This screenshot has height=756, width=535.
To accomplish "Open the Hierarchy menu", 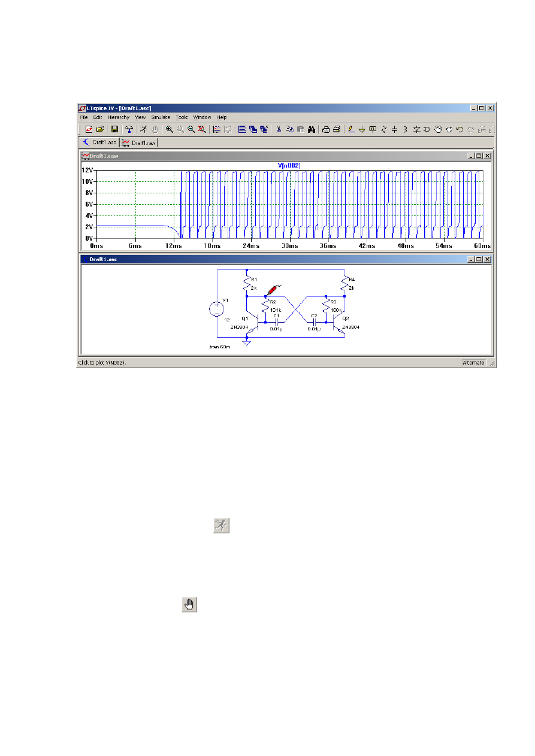I will [119, 117].
